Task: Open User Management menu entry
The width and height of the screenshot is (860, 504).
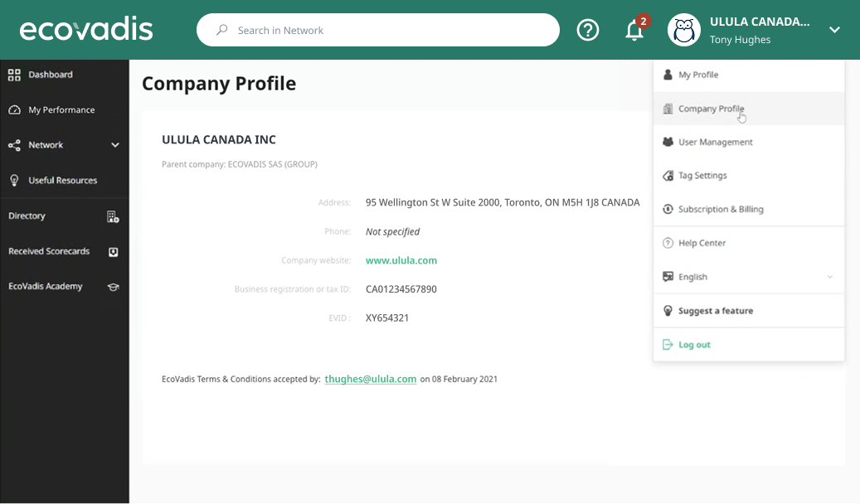Action: pos(749,142)
